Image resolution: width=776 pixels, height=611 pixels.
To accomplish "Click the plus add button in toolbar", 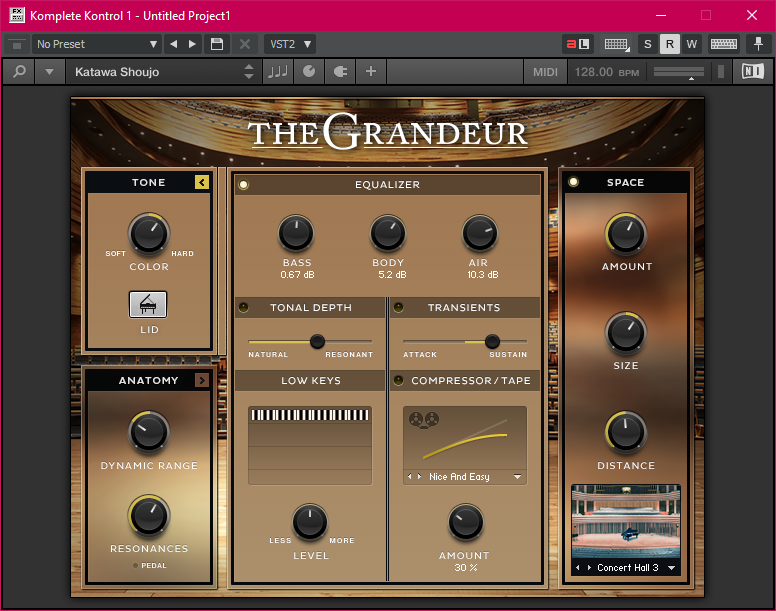I will [x=371, y=72].
